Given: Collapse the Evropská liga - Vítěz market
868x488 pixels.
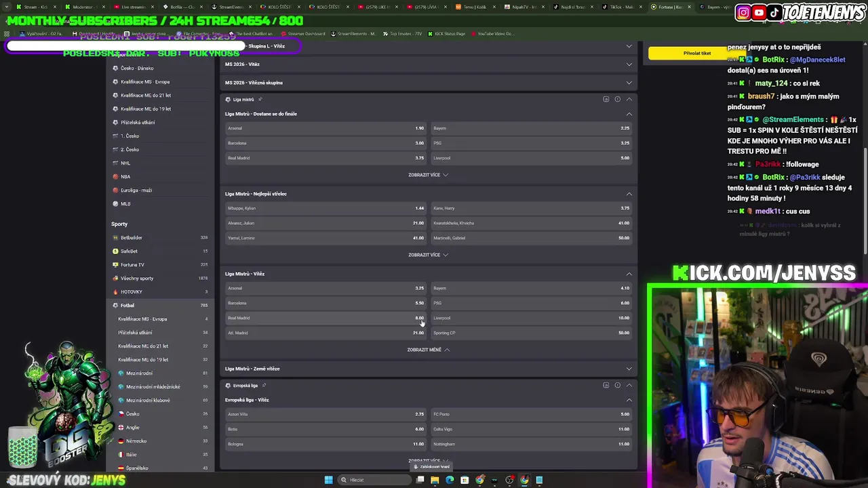Looking at the screenshot, I should pyautogui.click(x=629, y=400).
